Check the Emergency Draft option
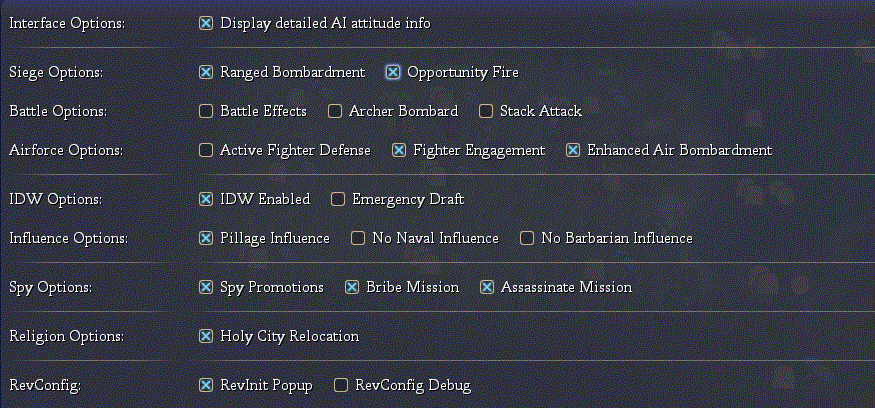 pos(338,199)
